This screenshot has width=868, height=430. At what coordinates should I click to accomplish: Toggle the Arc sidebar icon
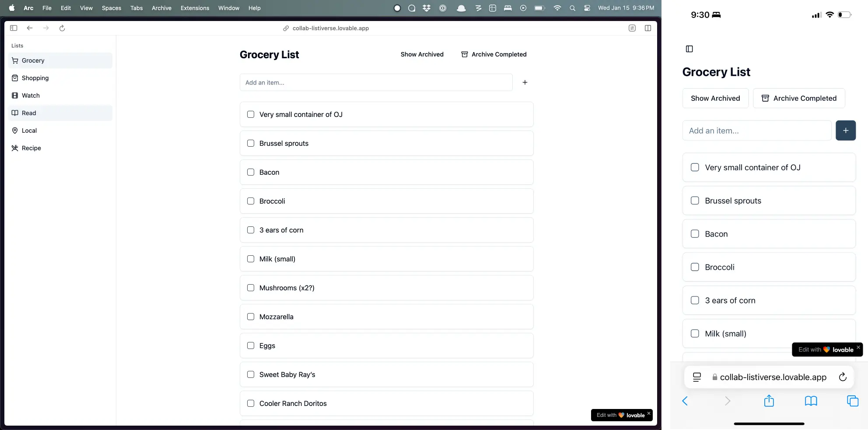click(x=14, y=28)
